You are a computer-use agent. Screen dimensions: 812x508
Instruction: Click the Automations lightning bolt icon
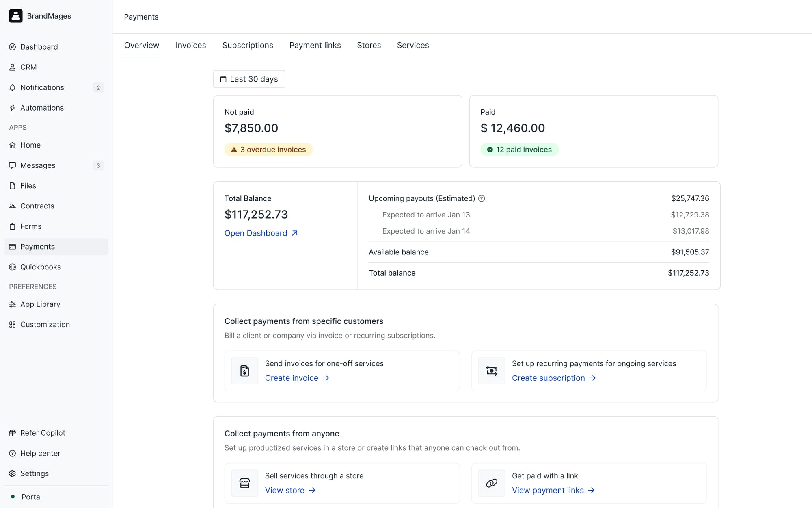tap(13, 108)
